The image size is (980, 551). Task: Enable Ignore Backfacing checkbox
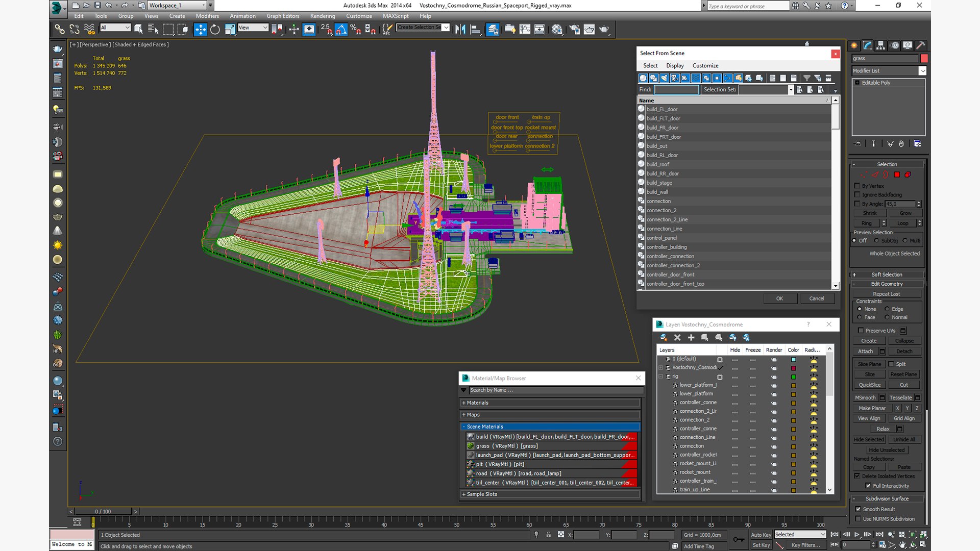857,194
